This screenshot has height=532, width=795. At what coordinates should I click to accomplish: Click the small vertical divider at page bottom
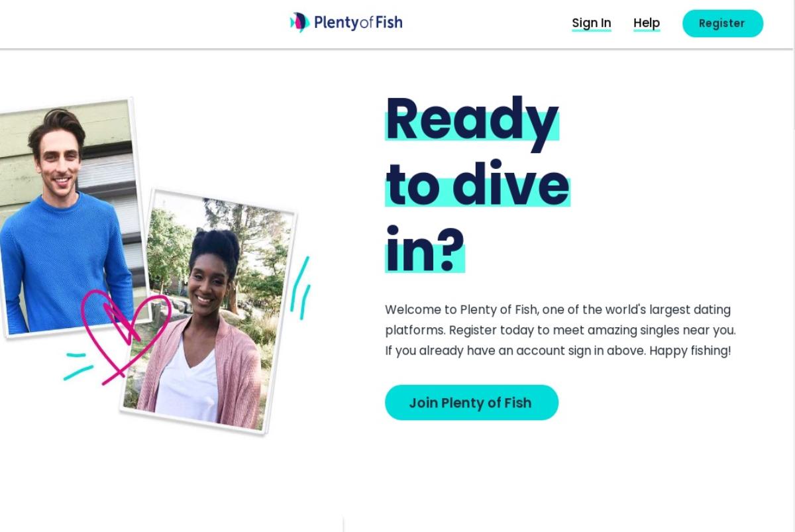tap(343, 525)
